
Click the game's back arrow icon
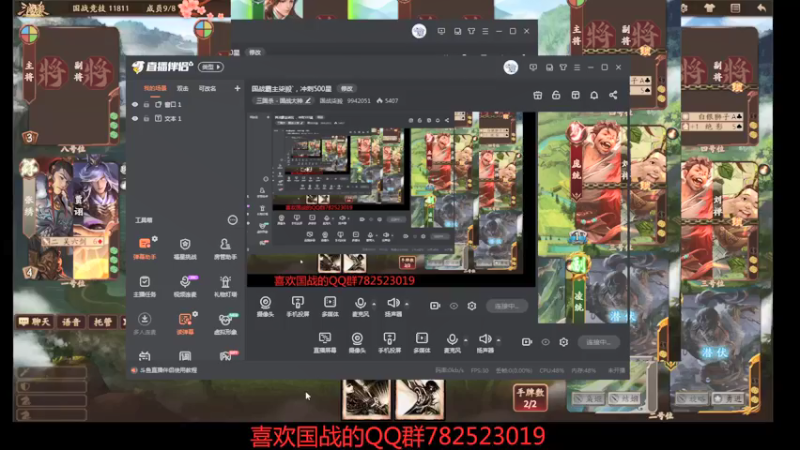[x=761, y=8]
